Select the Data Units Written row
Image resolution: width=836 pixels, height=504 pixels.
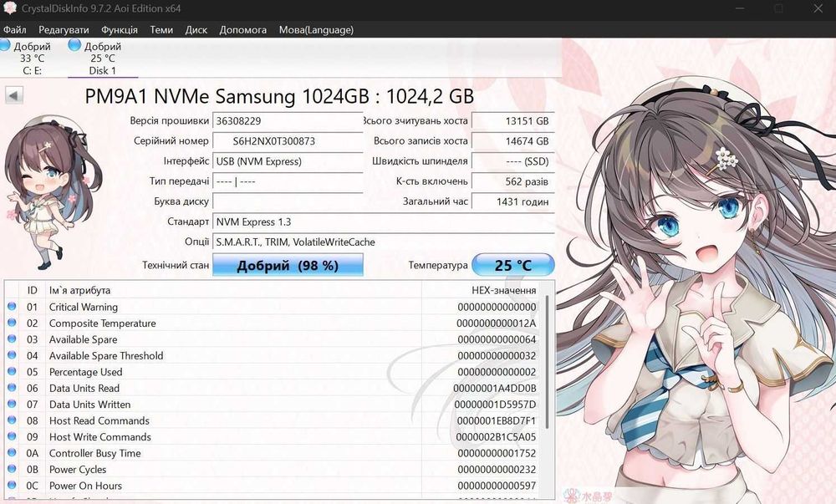click(273, 405)
